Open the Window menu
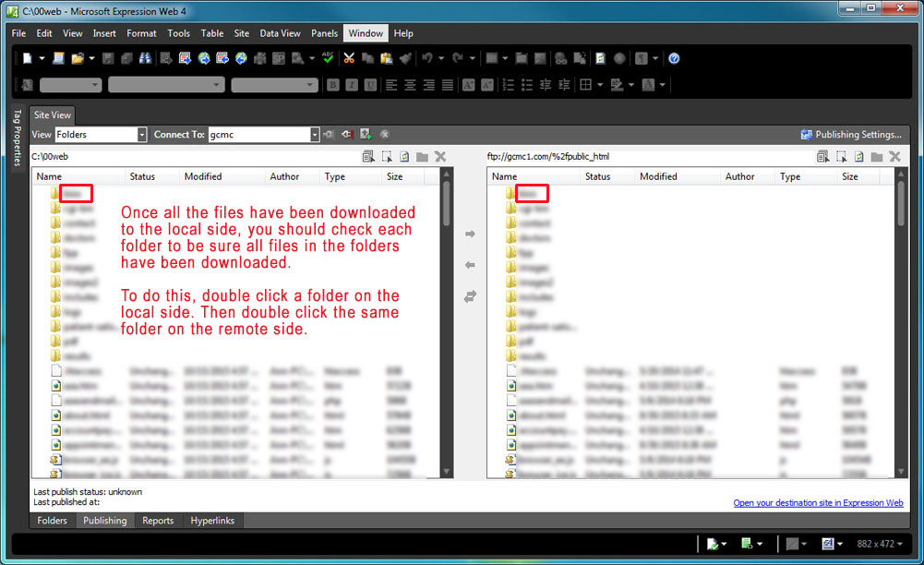Screen dimensions: 924x565 click(366, 33)
